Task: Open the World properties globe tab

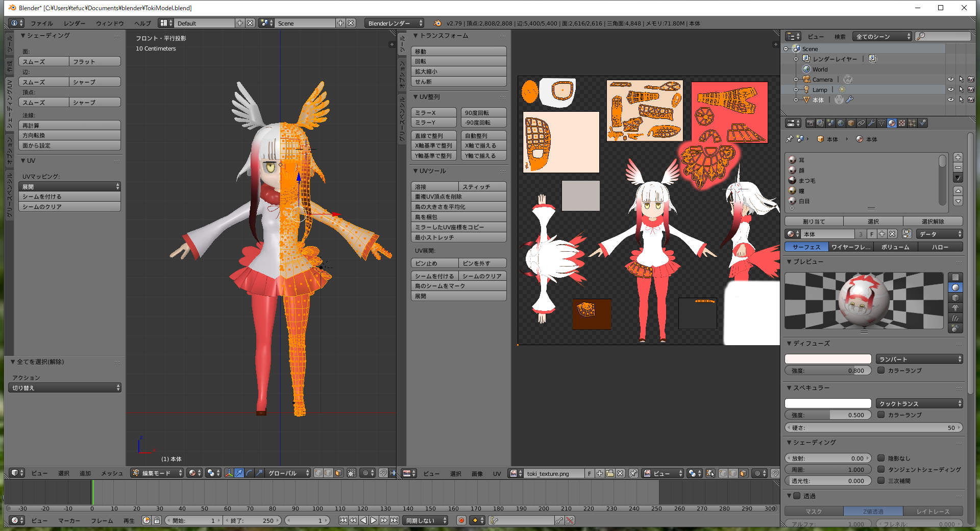Action: pos(841,123)
